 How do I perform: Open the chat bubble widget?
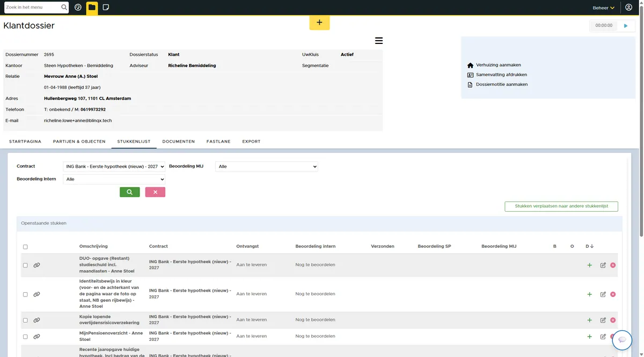pyautogui.click(x=622, y=340)
